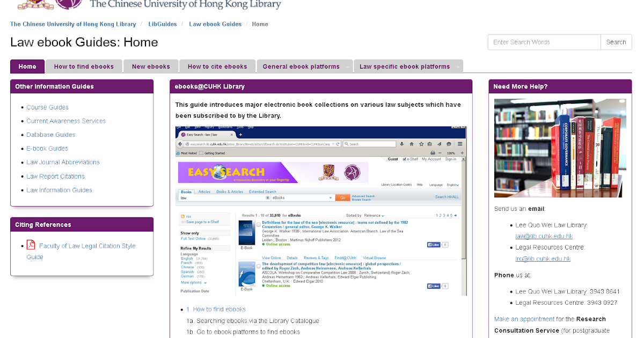Open the Legal Citation Style Guide PDF icon
The image size is (644, 338).
pos(31,245)
